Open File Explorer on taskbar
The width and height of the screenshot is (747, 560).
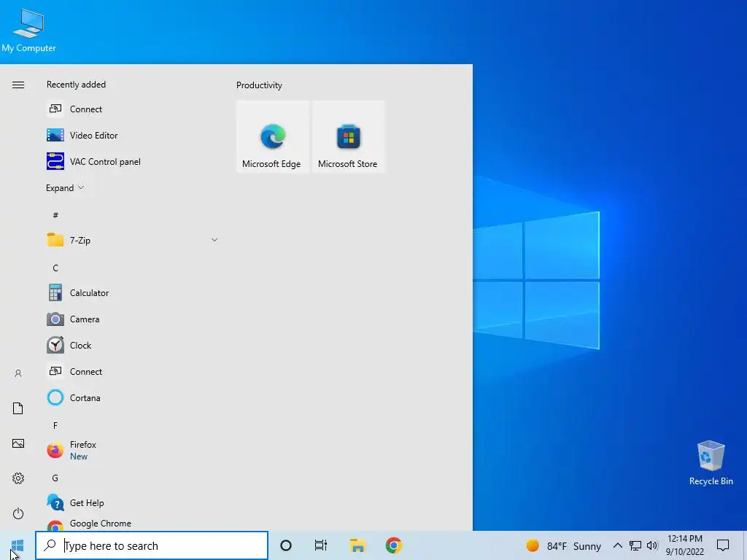coord(357,545)
